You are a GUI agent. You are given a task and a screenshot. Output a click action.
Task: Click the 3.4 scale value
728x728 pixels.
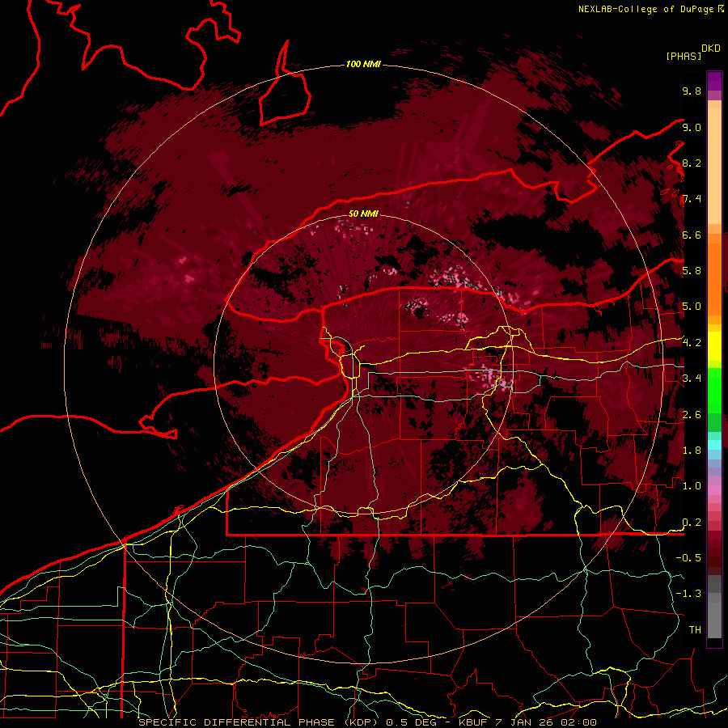click(x=692, y=378)
